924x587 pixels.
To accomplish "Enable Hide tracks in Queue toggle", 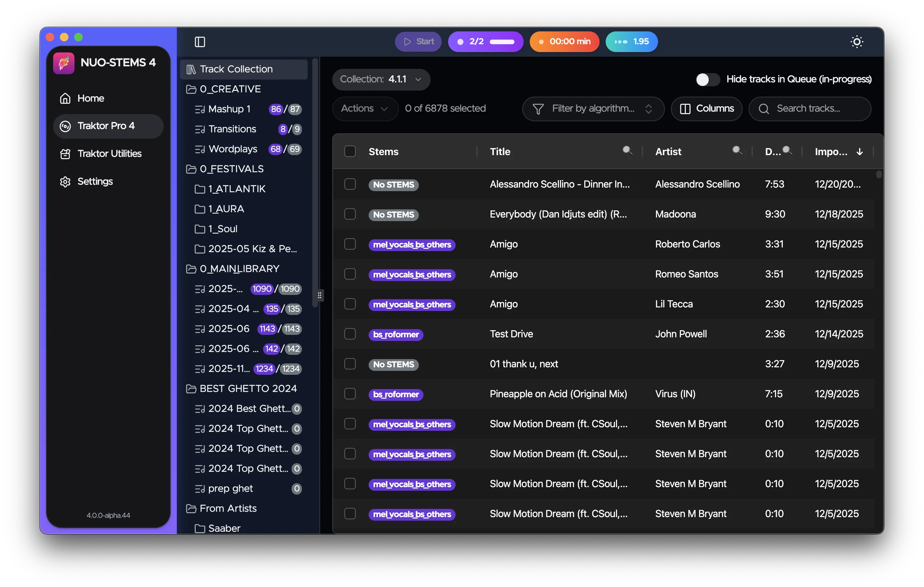I will (708, 80).
